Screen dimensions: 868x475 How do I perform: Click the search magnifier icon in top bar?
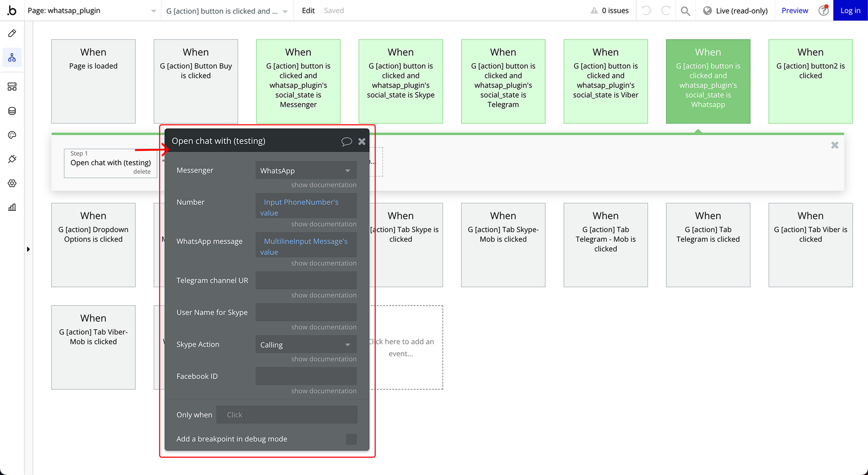point(685,11)
